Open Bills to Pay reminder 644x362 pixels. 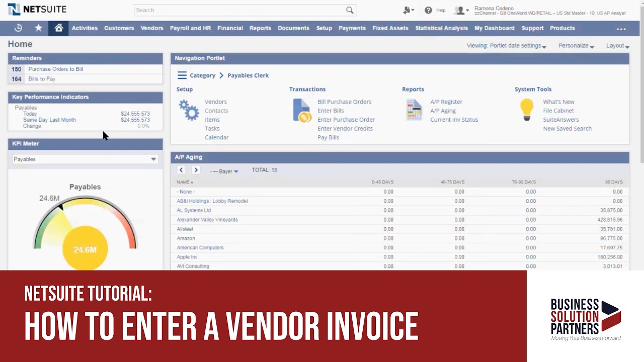coord(42,79)
